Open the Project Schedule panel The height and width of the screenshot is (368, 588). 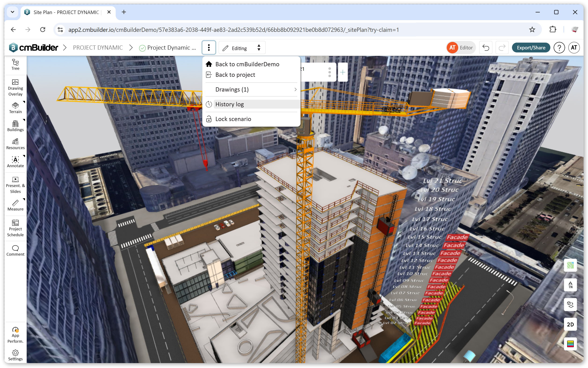point(15,228)
